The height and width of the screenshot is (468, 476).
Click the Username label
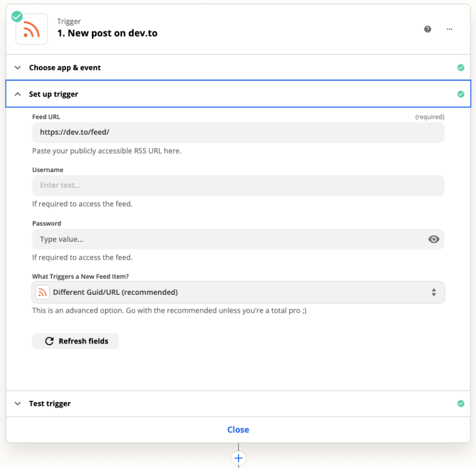click(48, 170)
